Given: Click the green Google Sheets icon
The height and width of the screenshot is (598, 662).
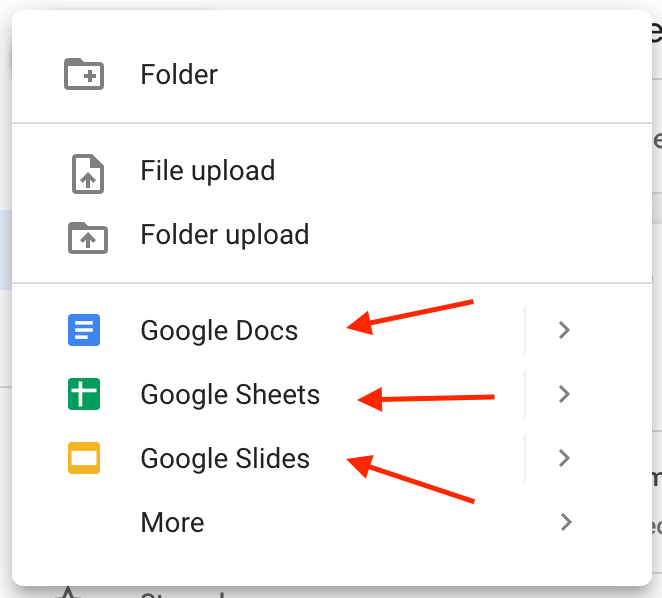Looking at the screenshot, I should 84,394.
